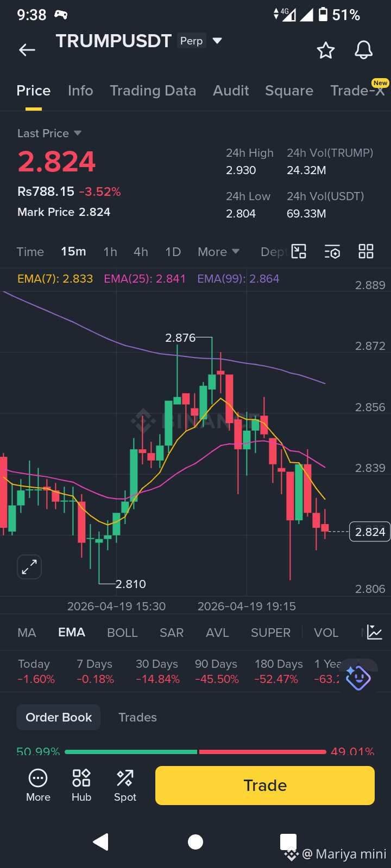Tap the 2.810 low marker on chart
Image resolution: width=391 pixels, height=868 pixels.
[x=131, y=584]
